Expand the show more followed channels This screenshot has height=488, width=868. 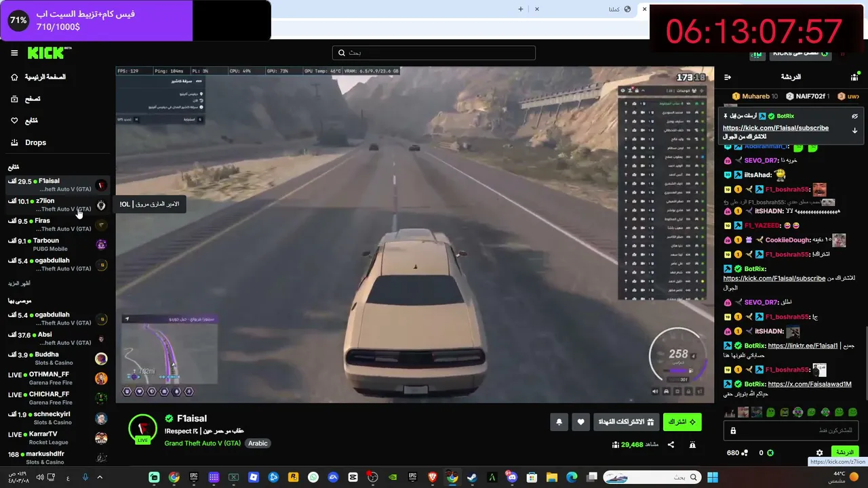[19, 283]
